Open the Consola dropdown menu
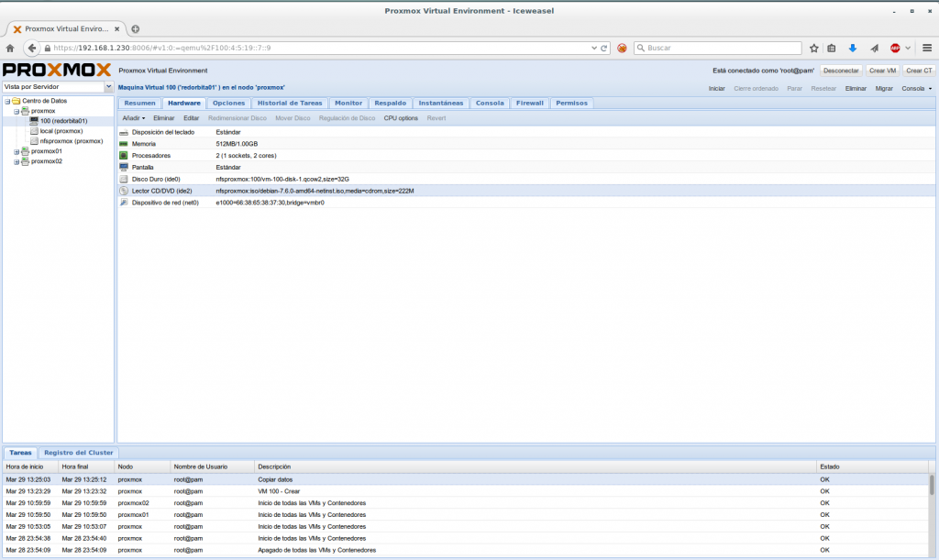 (917, 89)
